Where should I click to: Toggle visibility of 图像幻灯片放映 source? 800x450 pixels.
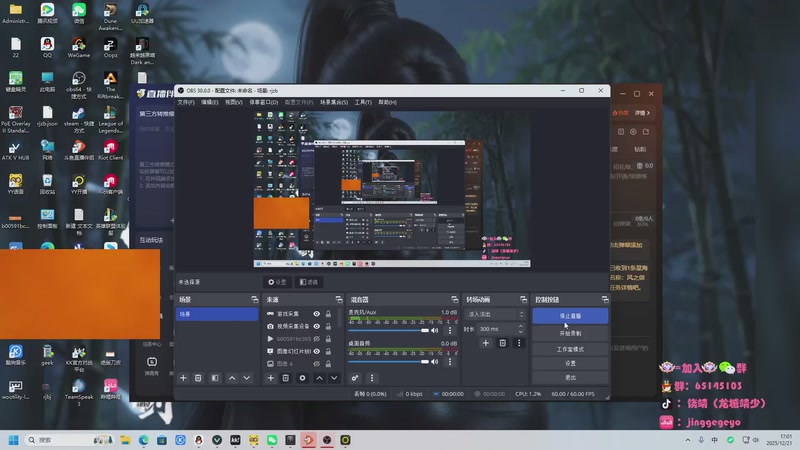[x=316, y=351]
